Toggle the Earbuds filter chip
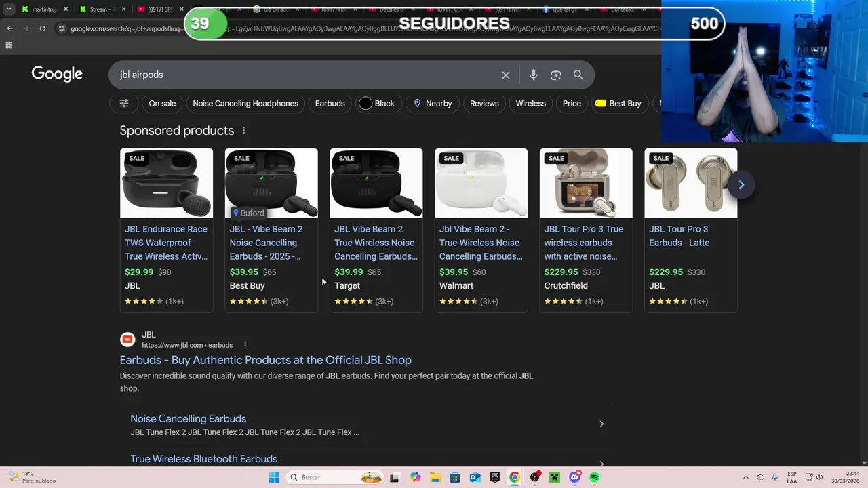This screenshot has width=868, height=488. point(330,104)
